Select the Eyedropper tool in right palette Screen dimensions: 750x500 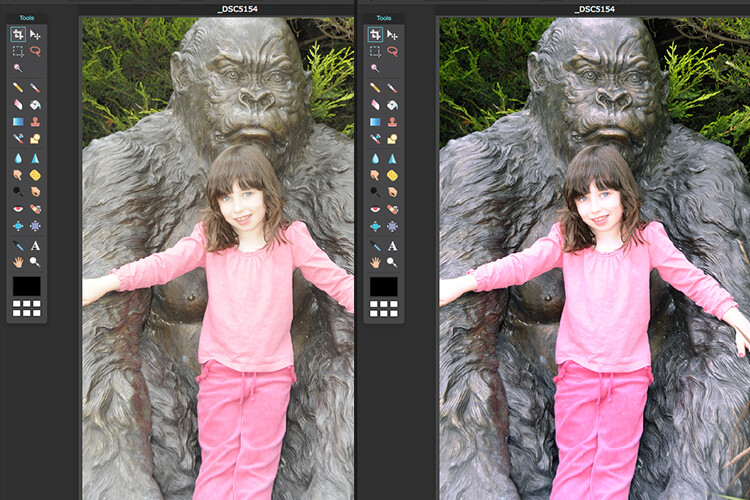[375, 245]
